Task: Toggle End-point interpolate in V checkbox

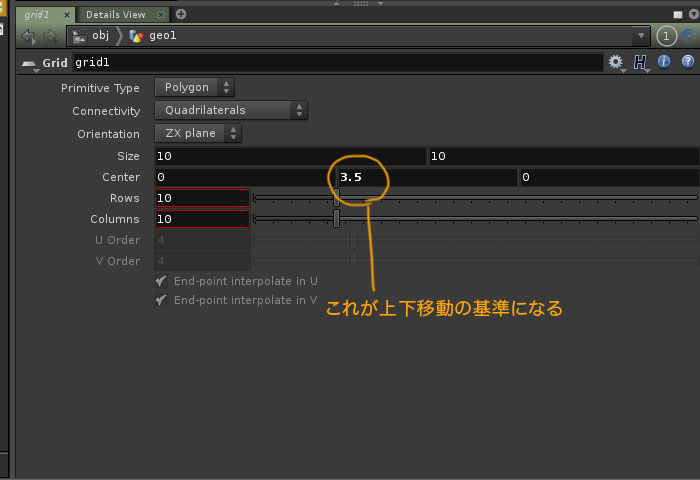Action: point(161,300)
